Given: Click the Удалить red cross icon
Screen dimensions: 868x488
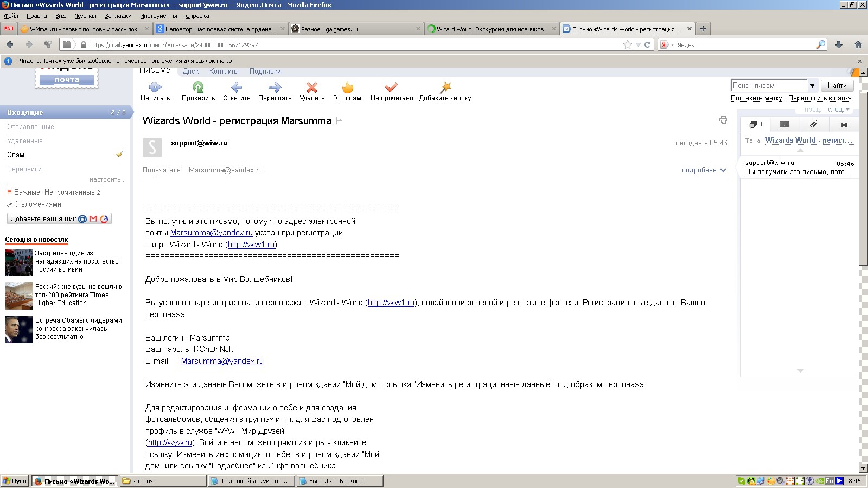Looking at the screenshot, I should pyautogui.click(x=312, y=87).
